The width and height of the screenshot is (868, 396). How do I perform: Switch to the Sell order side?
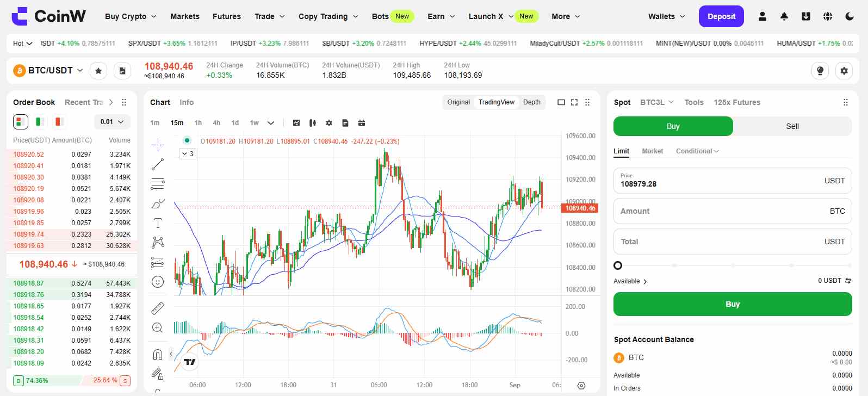tap(792, 126)
